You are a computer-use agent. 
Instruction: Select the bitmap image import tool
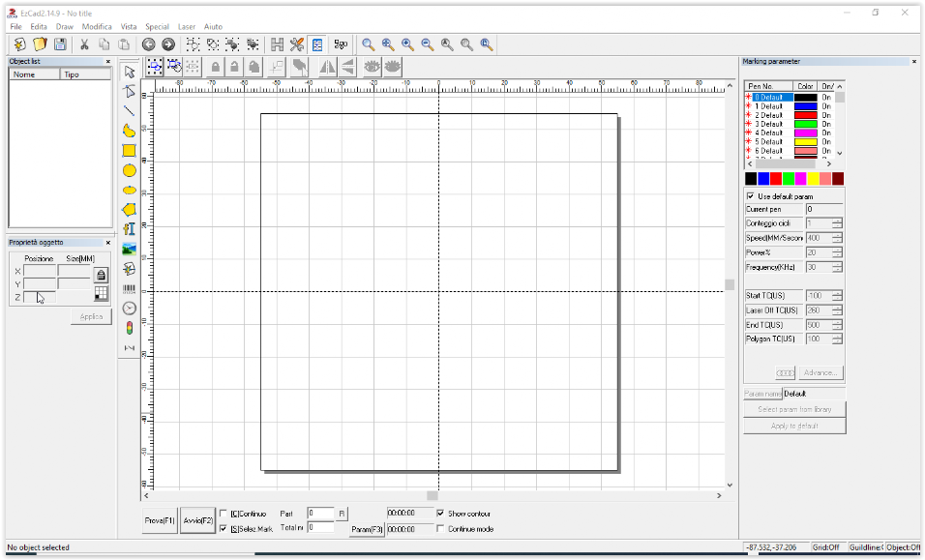[129, 249]
